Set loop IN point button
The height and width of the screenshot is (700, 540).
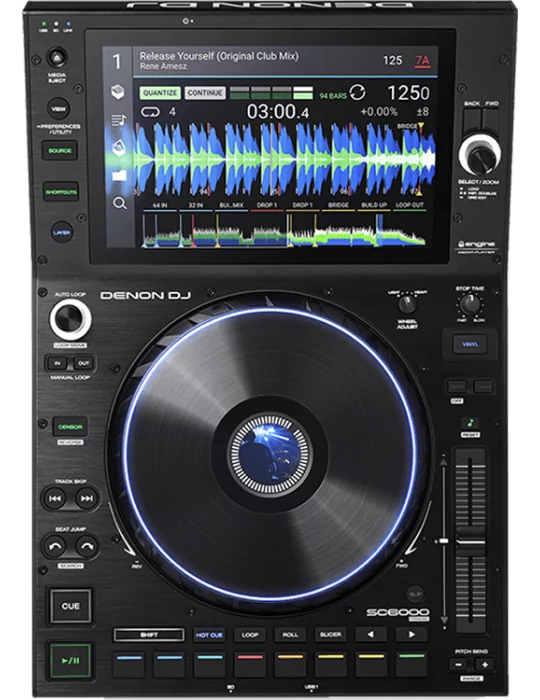tap(57, 363)
